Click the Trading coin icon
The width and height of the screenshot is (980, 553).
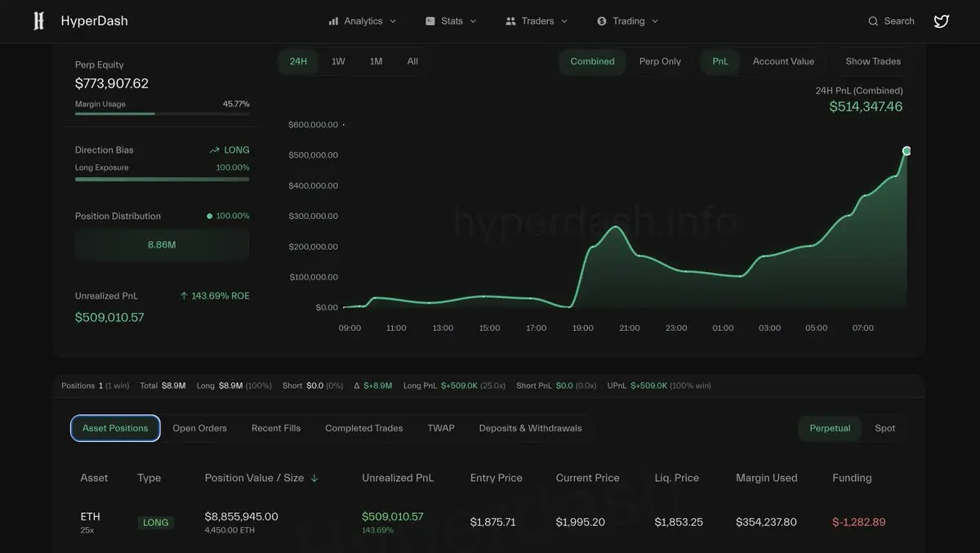pyautogui.click(x=602, y=21)
